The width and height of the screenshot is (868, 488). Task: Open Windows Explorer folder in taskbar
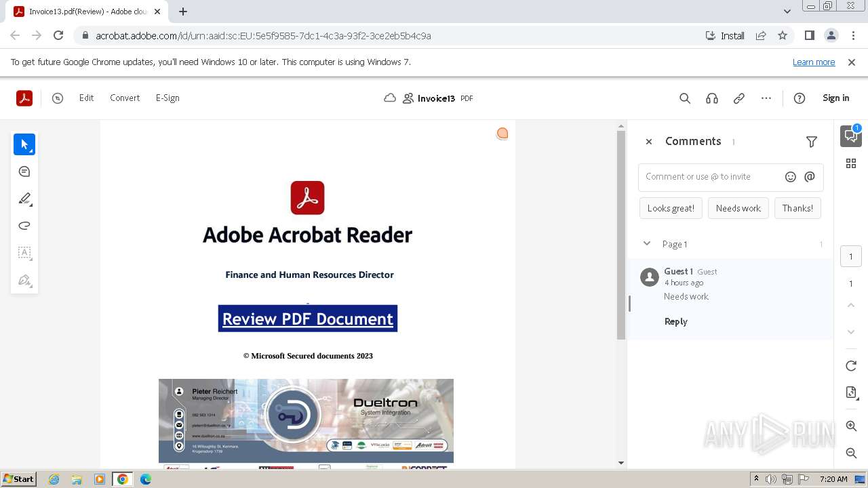click(x=77, y=479)
